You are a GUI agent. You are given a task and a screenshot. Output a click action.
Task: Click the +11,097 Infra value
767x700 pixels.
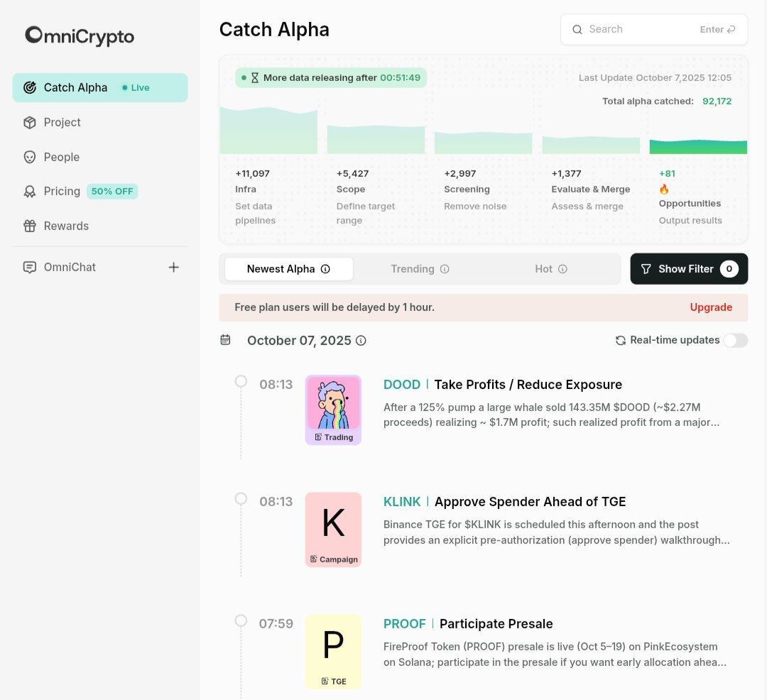[x=252, y=173]
